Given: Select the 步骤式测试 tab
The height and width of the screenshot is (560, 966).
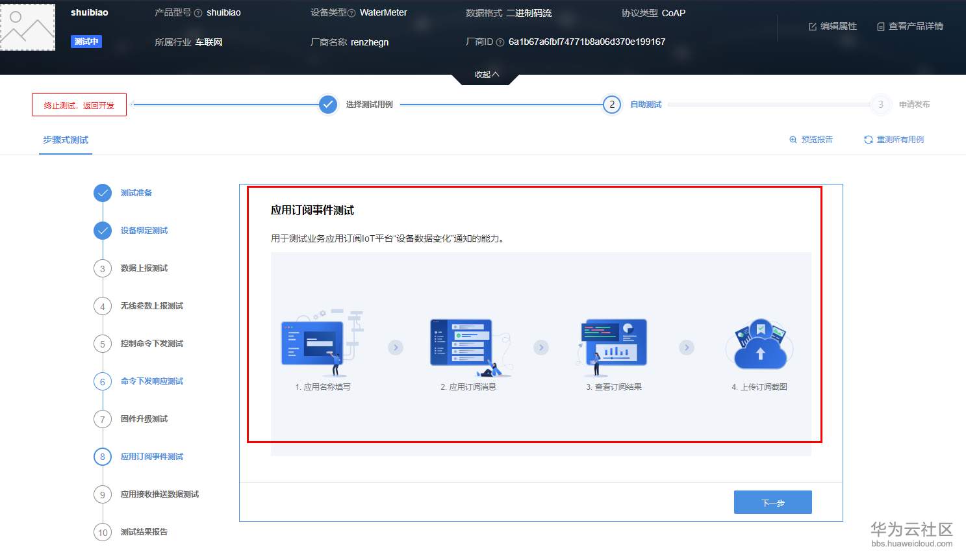Looking at the screenshot, I should (66, 140).
